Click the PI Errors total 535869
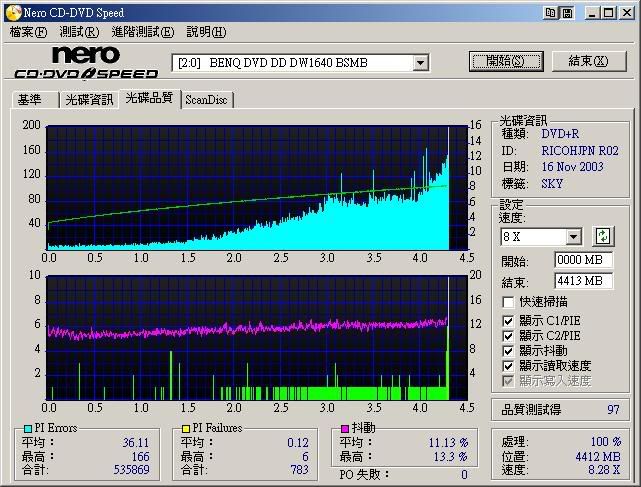Viewport: 641px width, 487px height. pyautogui.click(x=131, y=469)
